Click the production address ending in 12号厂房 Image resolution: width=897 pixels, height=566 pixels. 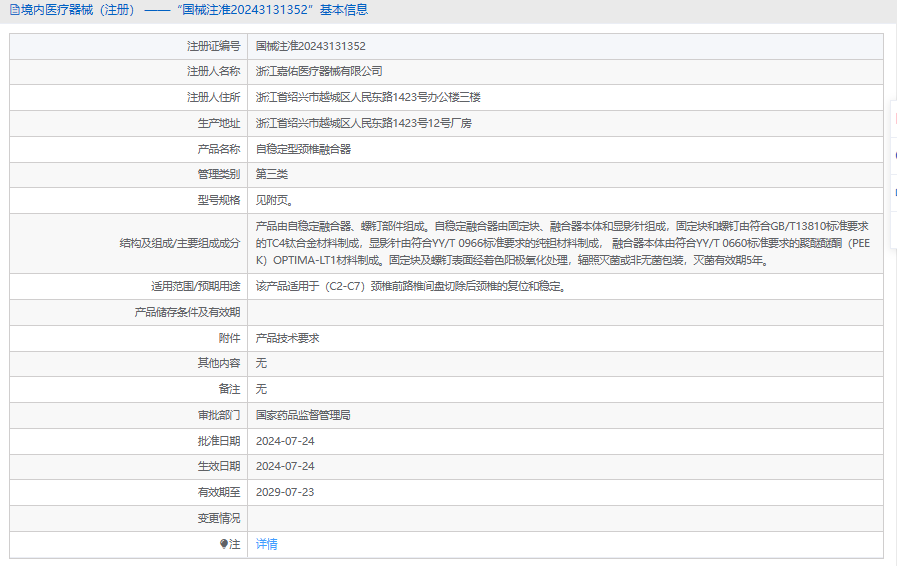[363, 124]
